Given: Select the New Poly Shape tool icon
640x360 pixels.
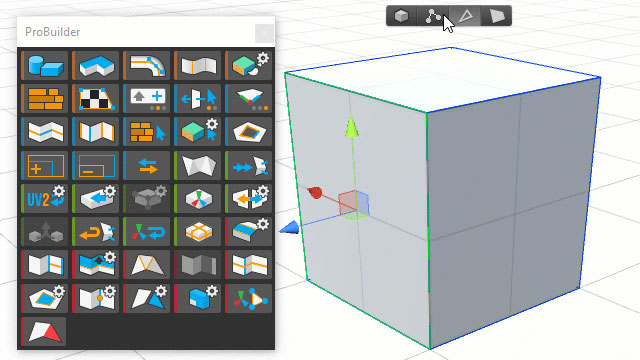Looking at the screenshot, I should pos(96,65).
